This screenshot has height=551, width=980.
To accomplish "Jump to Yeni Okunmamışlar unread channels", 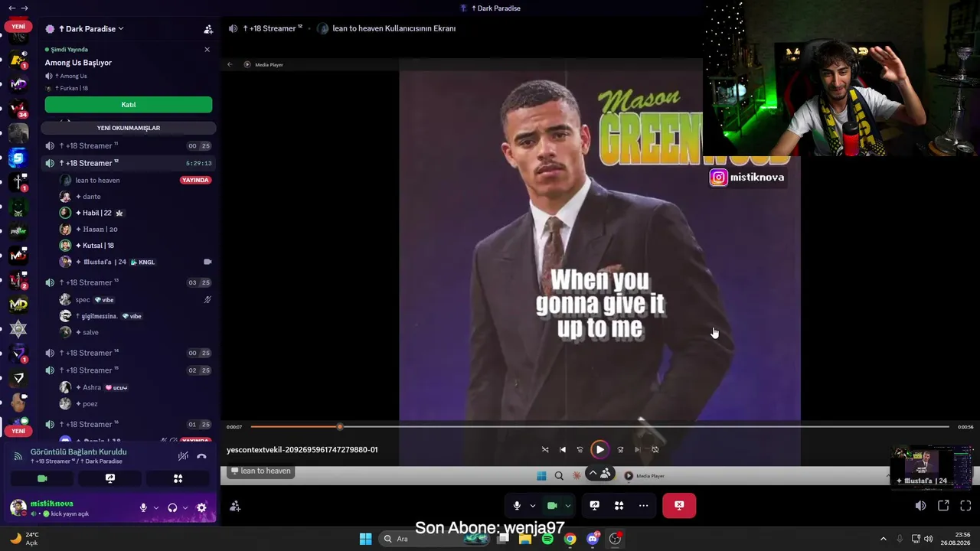I will click(x=129, y=128).
